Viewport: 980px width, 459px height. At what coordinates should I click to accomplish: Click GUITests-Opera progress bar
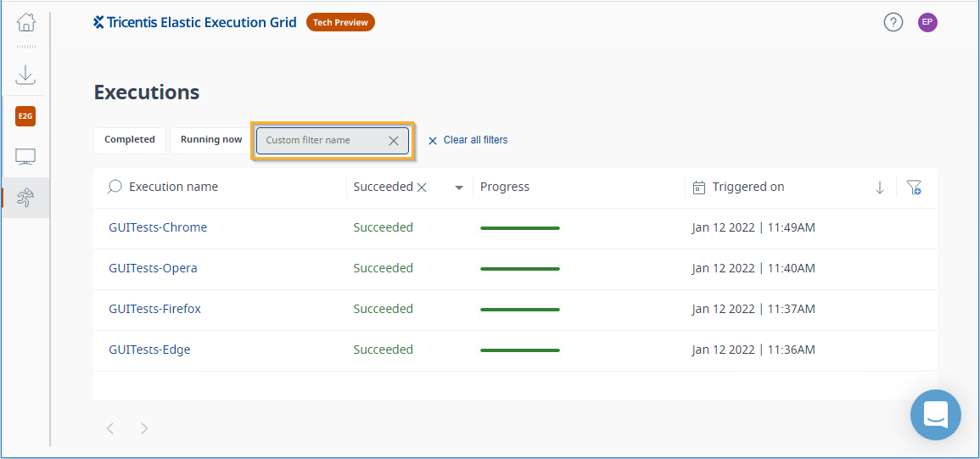pyautogui.click(x=520, y=269)
